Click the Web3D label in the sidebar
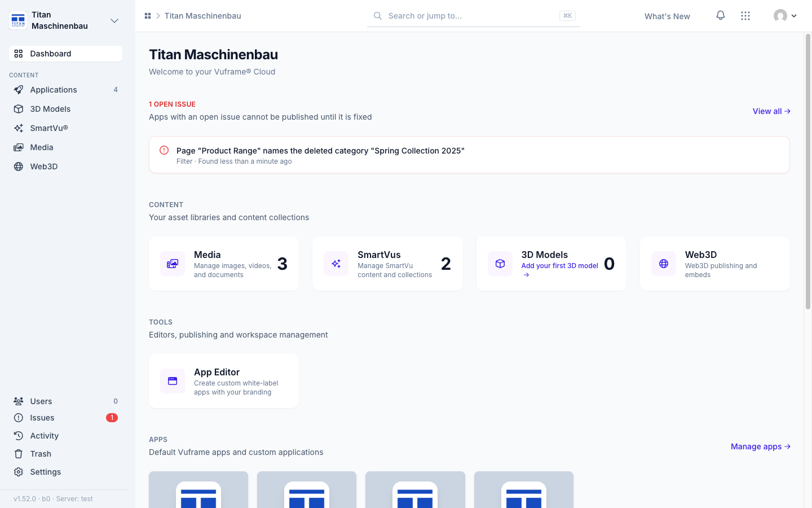This screenshot has height=508, width=812. point(44,167)
